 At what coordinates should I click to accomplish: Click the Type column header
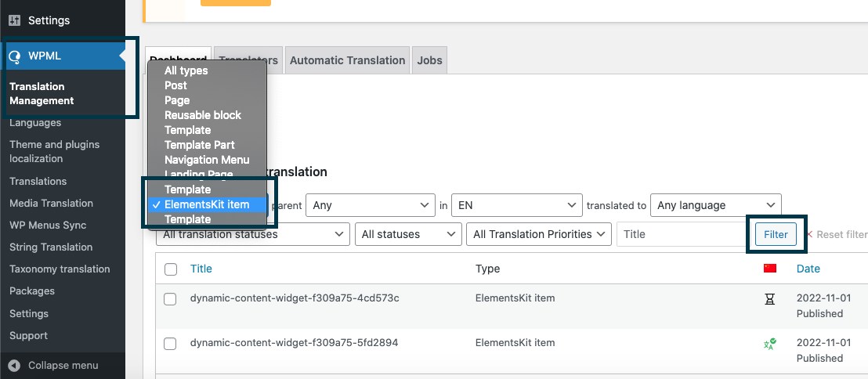[487, 269]
